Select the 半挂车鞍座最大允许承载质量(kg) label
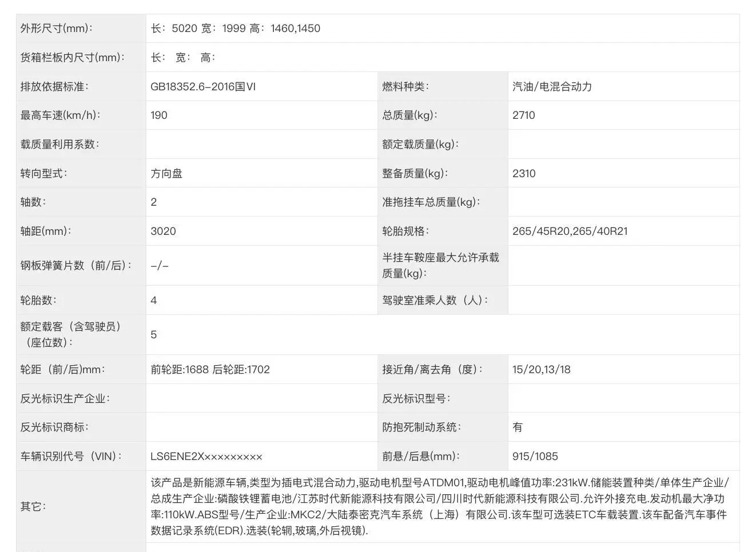This screenshot has width=756, height=552. 441,266
